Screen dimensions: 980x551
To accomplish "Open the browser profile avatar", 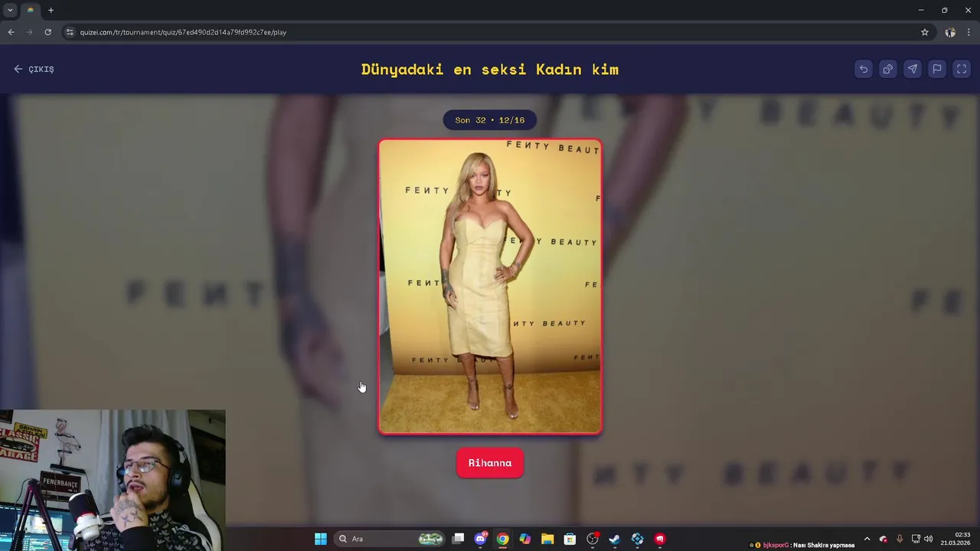I will (x=950, y=32).
